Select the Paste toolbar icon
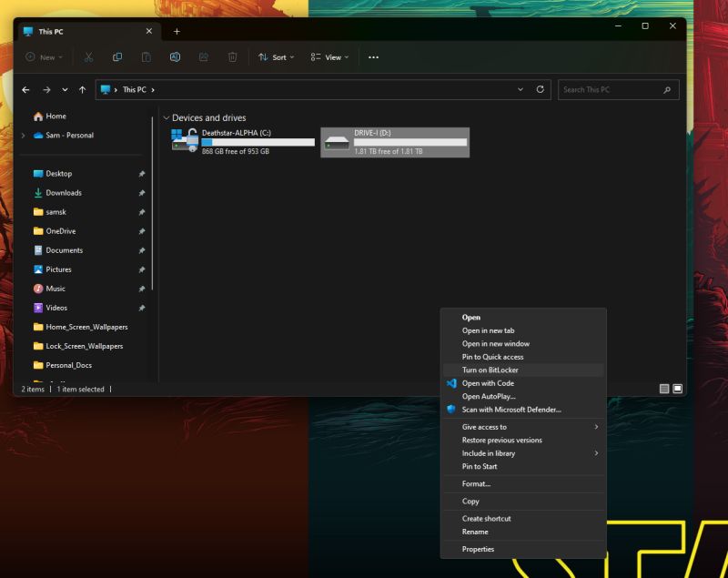728x578 pixels. (x=146, y=57)
